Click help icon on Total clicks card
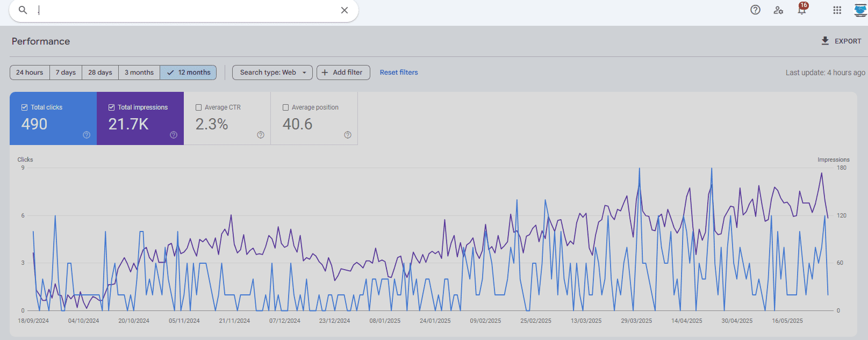Viewport: 868px width, 340px height. pyautogui.click(x=87, y=135)
